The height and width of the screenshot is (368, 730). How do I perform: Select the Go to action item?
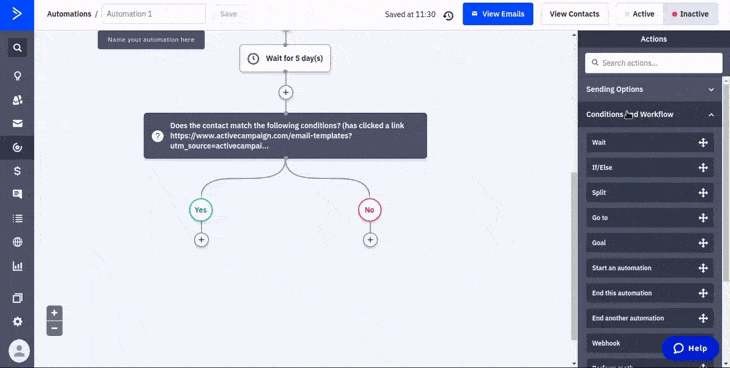(649, 218)
